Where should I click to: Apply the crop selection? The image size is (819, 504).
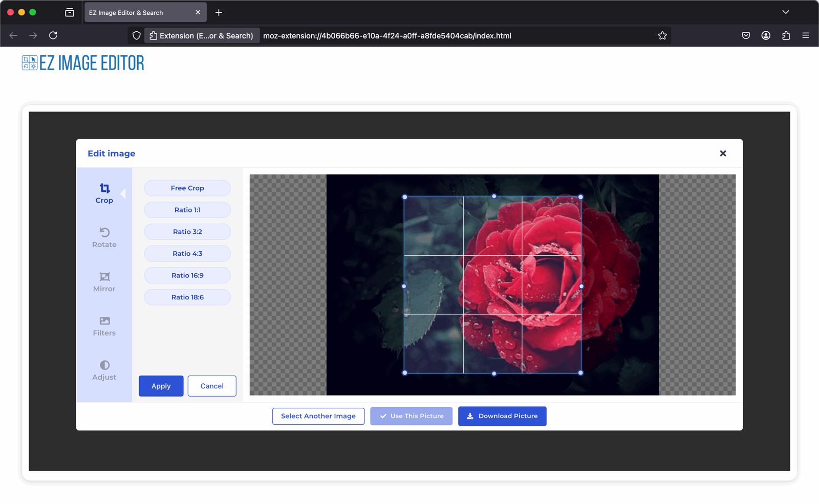[x=161, y=386]
